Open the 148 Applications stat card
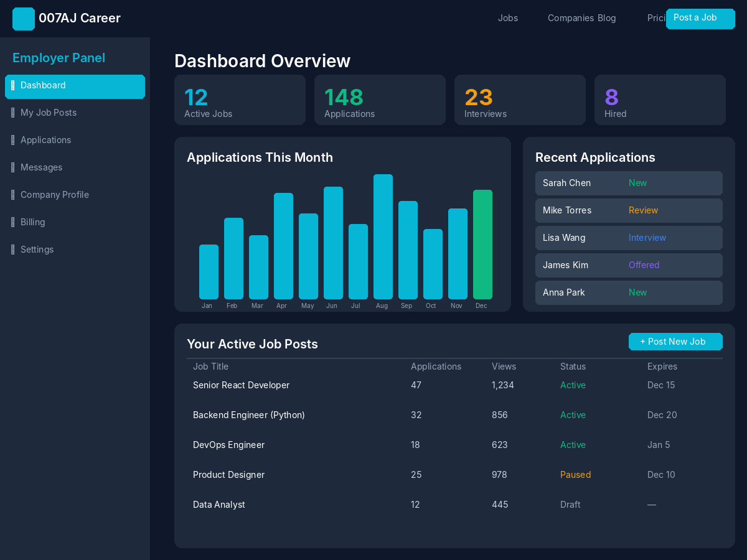This screenshot has width=747, height=560. (380, 100)
